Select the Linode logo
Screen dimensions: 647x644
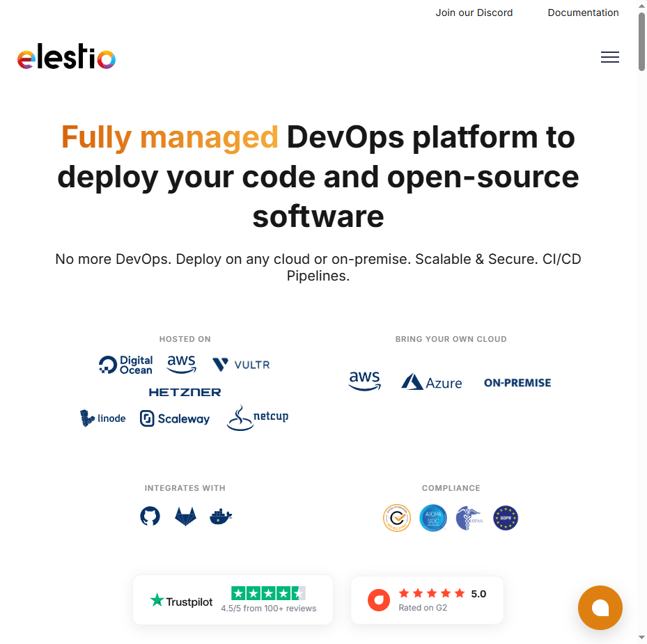tap(103, 418)
